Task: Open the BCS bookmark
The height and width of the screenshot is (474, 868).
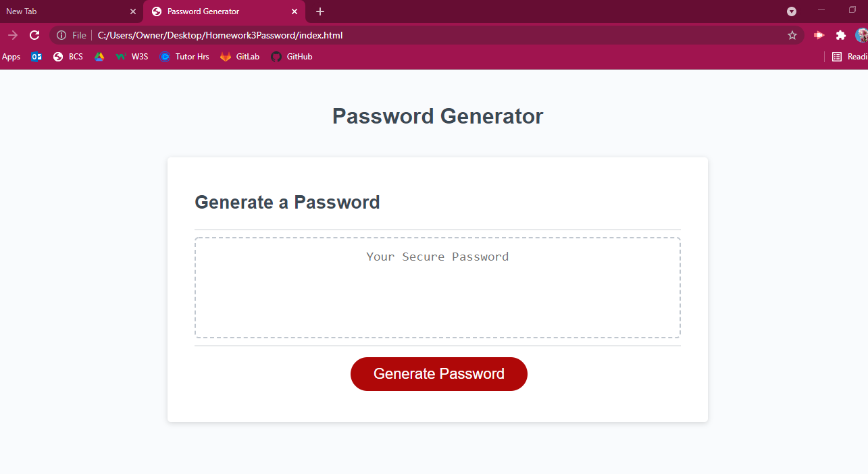Action: [x=68, y=57]
